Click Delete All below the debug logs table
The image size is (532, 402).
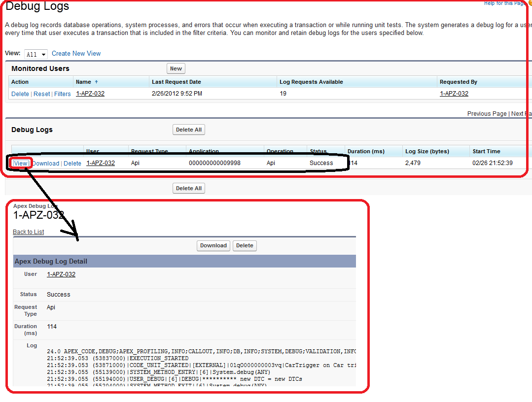tap(189, 189)
